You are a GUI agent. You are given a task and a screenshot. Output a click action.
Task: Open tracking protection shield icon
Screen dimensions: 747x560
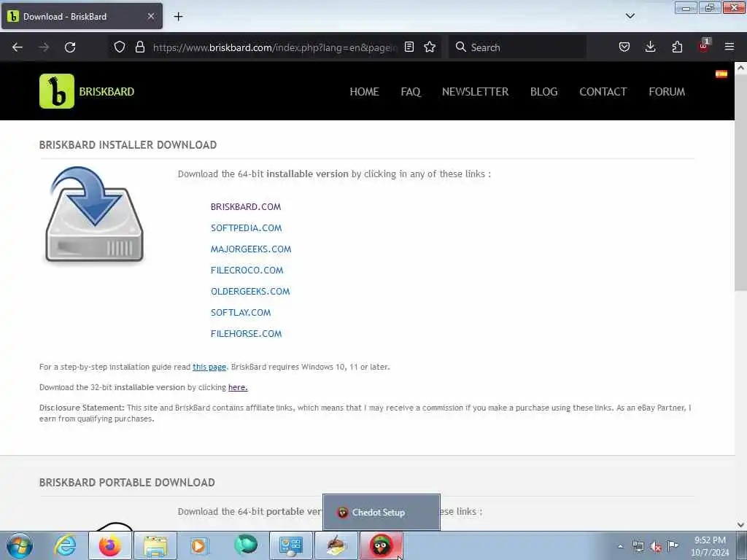(120, 47)
